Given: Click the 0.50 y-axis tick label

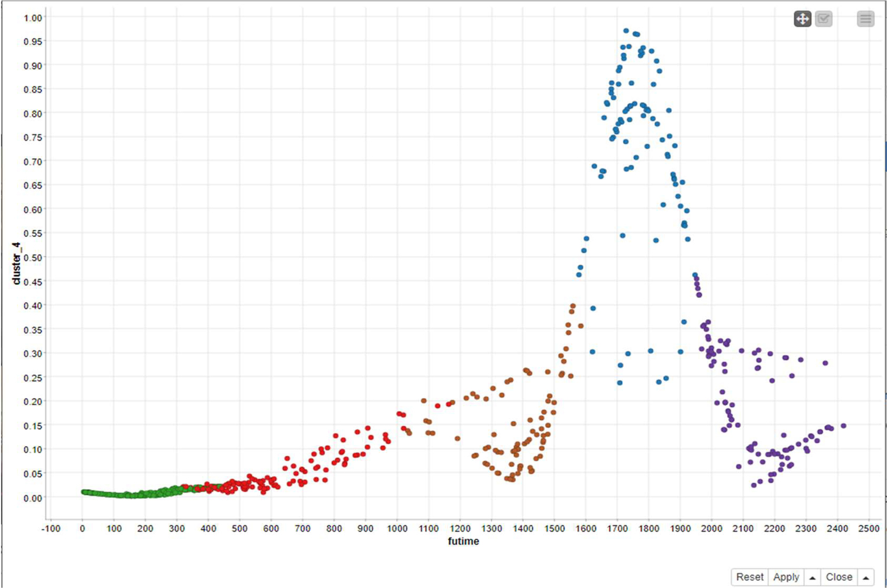Looking at the screenshot, I should pos(33,258).
